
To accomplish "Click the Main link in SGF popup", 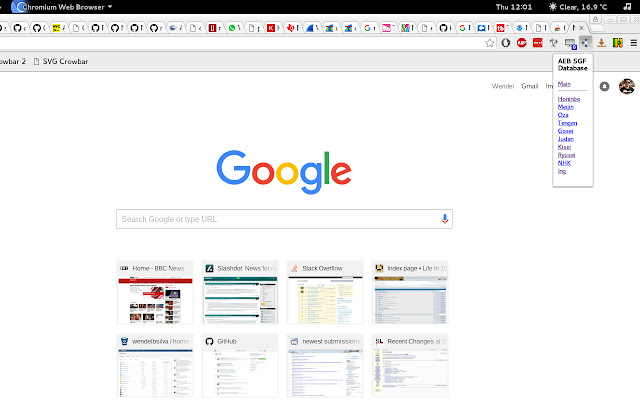I will (x=564, y=84).
